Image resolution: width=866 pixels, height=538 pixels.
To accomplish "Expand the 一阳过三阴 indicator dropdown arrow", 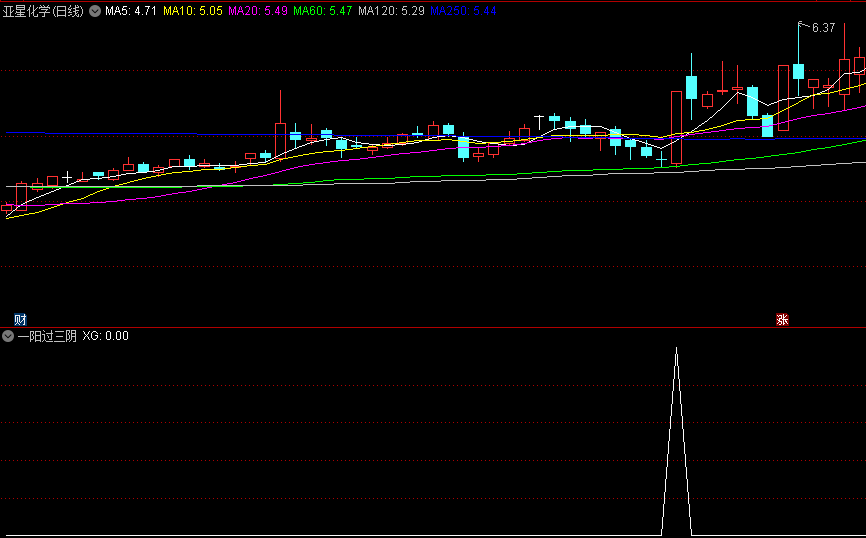I will point(8,336).
